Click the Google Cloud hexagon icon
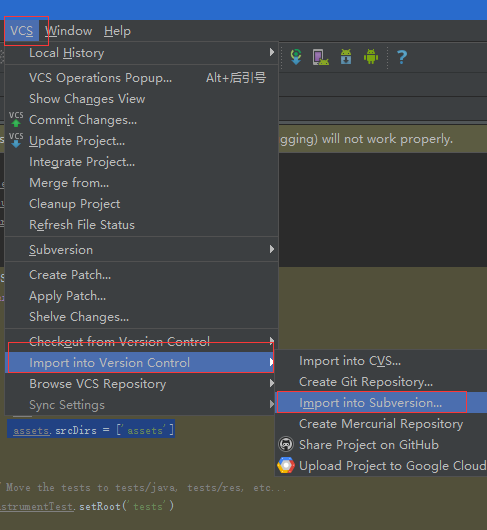 tap(286, 465)
